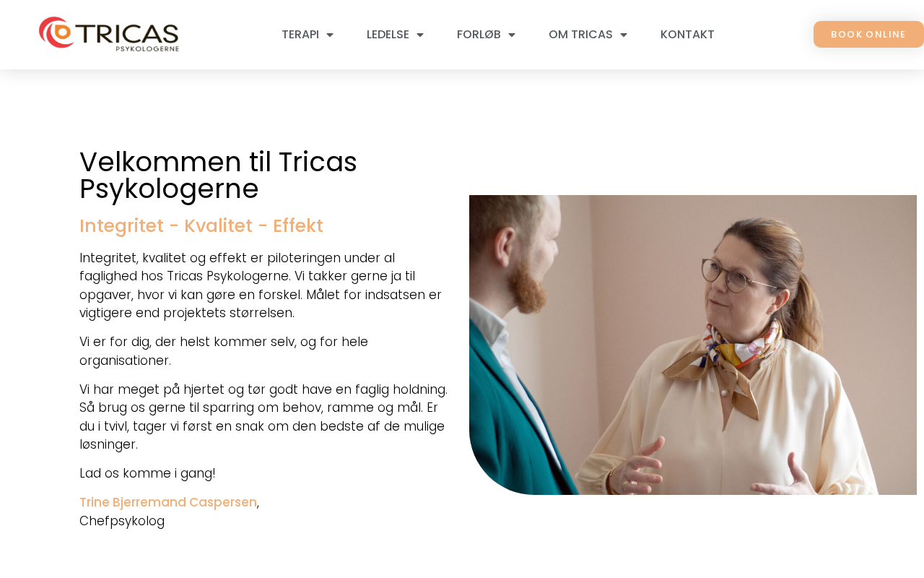This screenshot has height=578, width=924.
Task: Click the Velkommen til Tricas Psykologerne heading
Action: click(x=218, y=176)
